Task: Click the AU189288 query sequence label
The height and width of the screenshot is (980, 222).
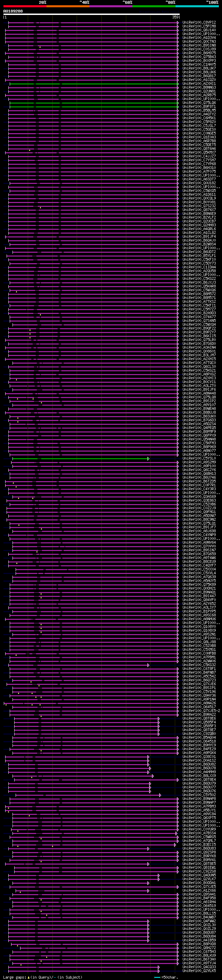Action: click(13, 11)
